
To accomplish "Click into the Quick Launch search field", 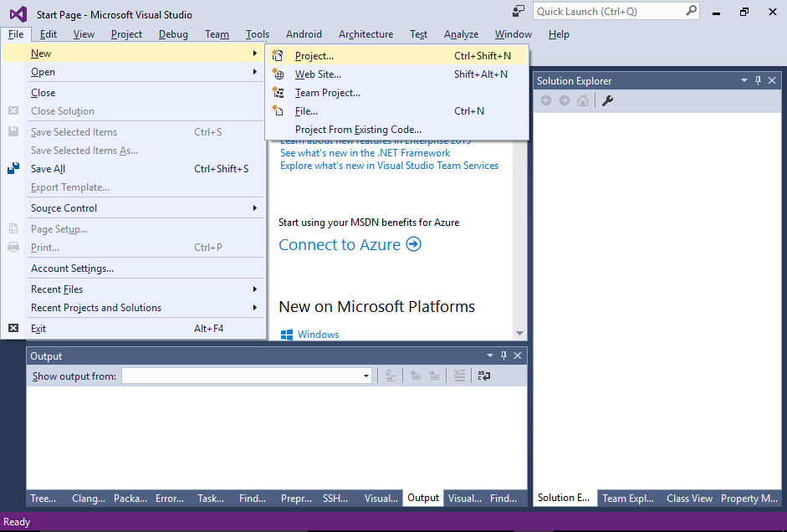I will point(610,11).
